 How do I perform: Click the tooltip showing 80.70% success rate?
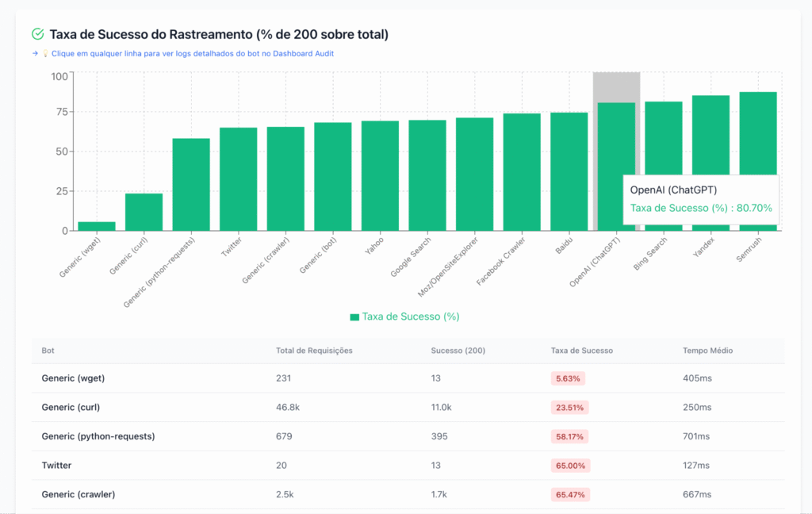click(x=701, y=199)
